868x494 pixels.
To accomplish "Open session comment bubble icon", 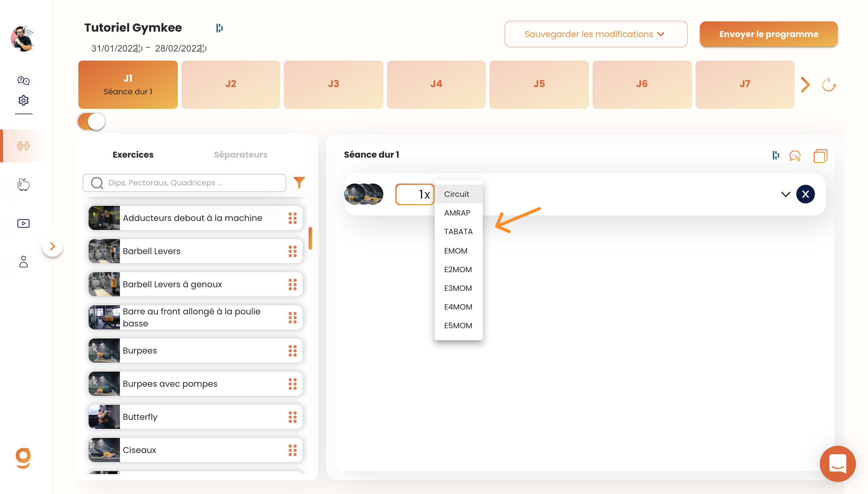I will [795, 156].
